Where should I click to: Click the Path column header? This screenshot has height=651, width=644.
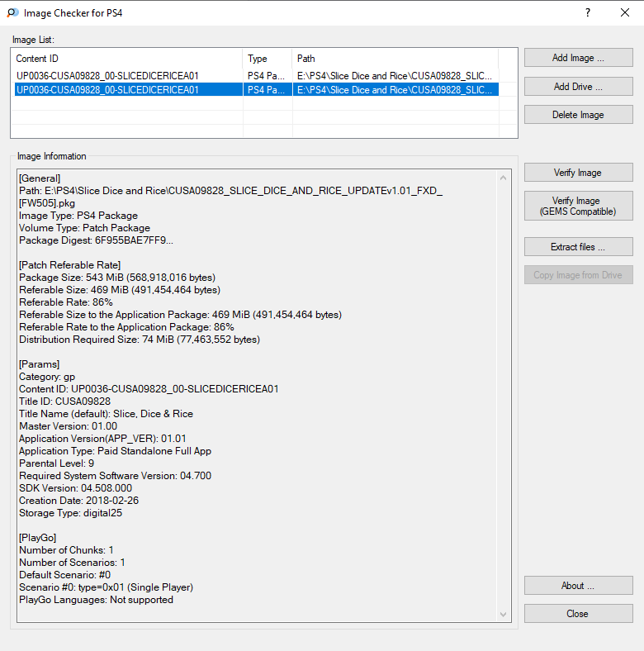coord(395,59)
